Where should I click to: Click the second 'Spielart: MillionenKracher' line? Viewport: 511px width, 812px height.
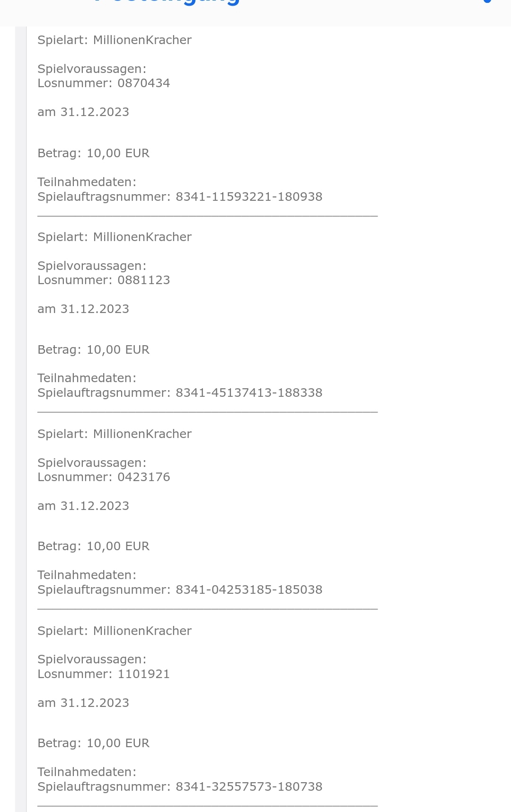[115, 237]
